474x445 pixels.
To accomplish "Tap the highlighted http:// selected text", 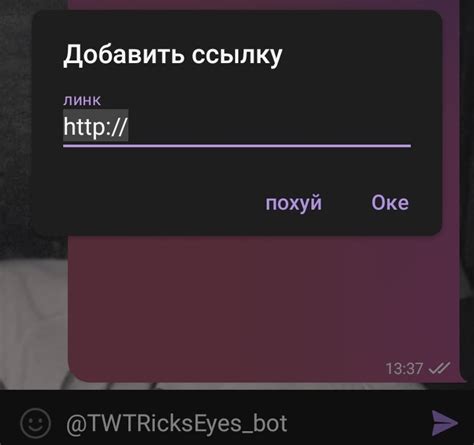I will 96,126.
